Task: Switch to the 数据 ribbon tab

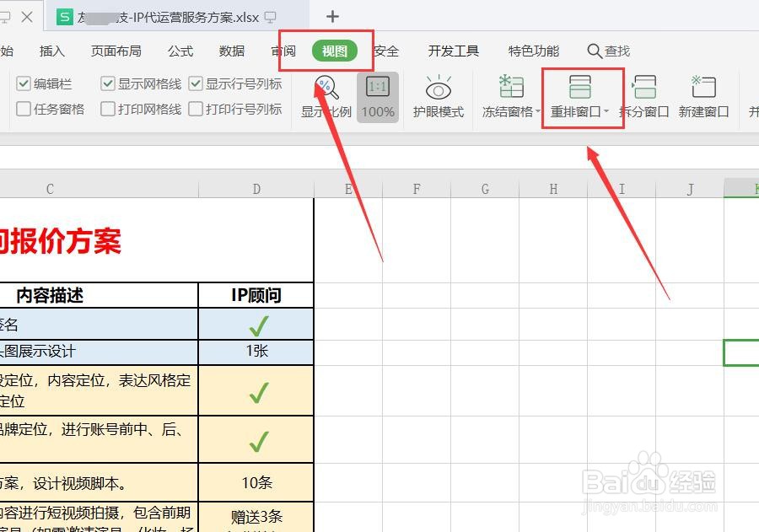Action: pyautogui.click(x=231, y=51)
